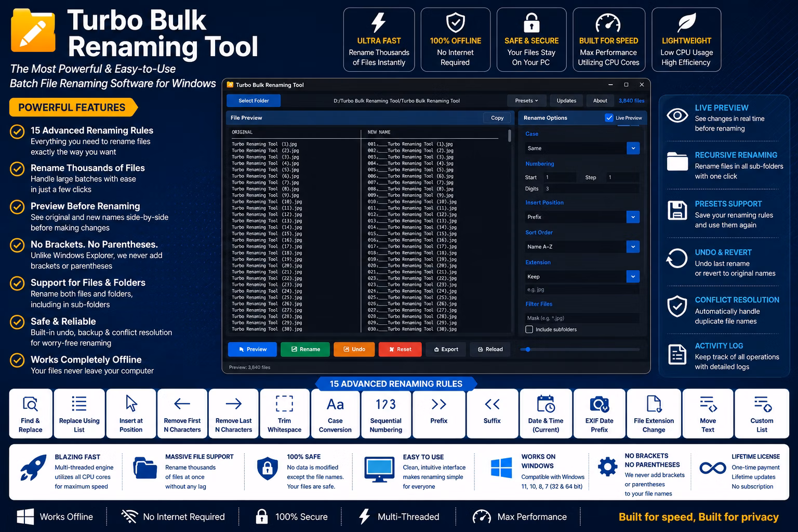The image size is (798, 532).
Task: Click the Turbo Bulk Renaming Tool logo
Action: [33, 31]
